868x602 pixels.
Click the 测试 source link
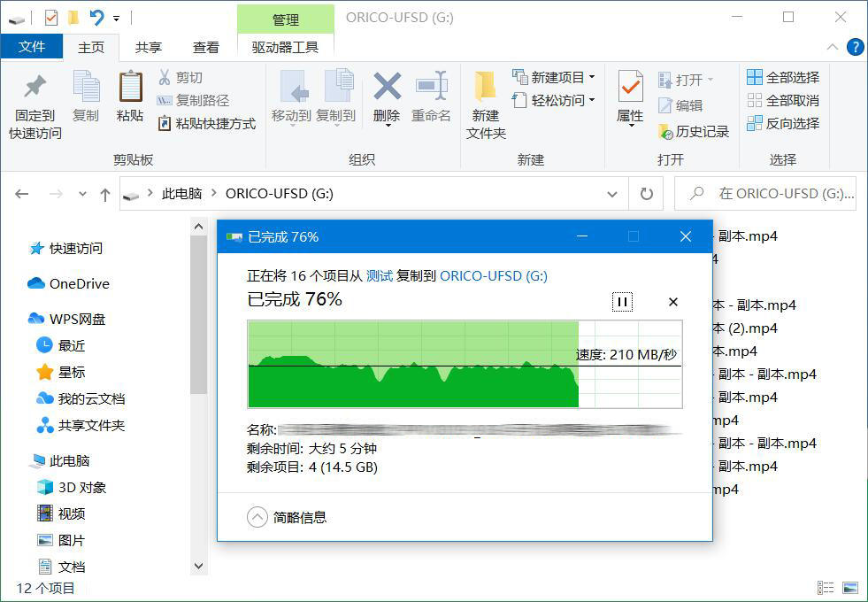(x=380, y=276)
